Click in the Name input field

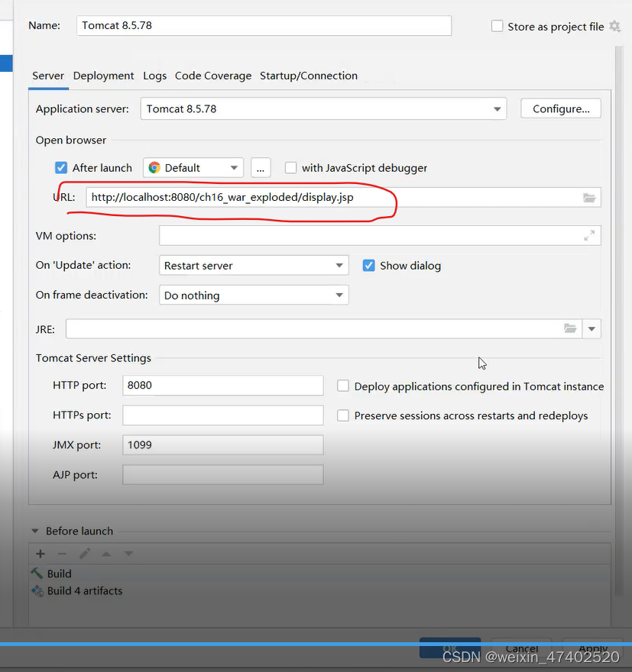point(264,26)
